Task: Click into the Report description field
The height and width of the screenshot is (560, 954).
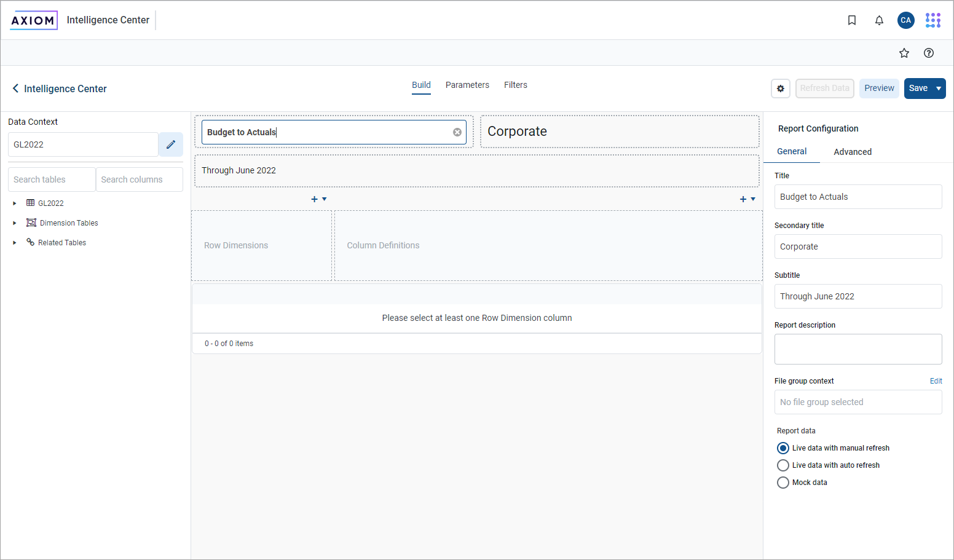Action: coord(857,349)
